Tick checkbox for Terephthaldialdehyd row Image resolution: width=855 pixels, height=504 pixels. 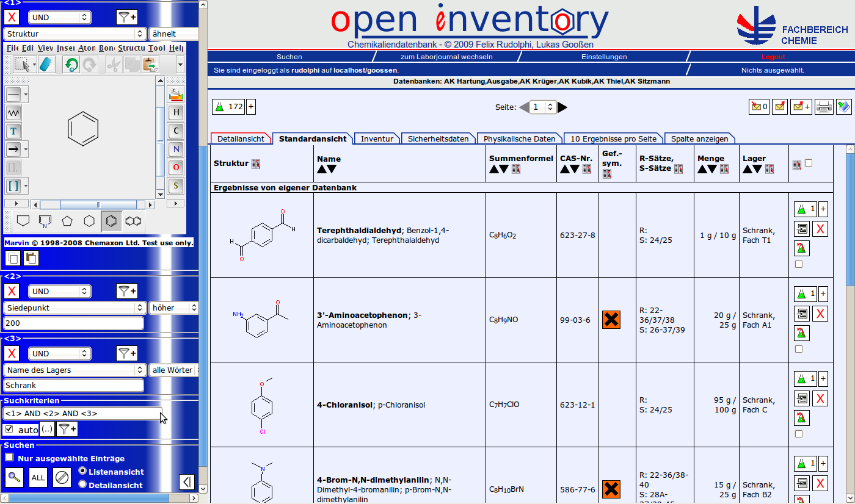point(799,264)
